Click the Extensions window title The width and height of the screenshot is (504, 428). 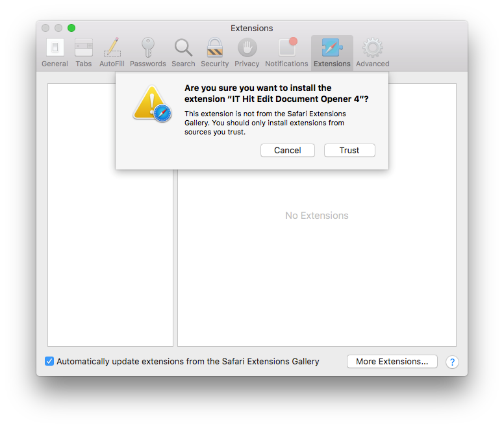[252, 29]
